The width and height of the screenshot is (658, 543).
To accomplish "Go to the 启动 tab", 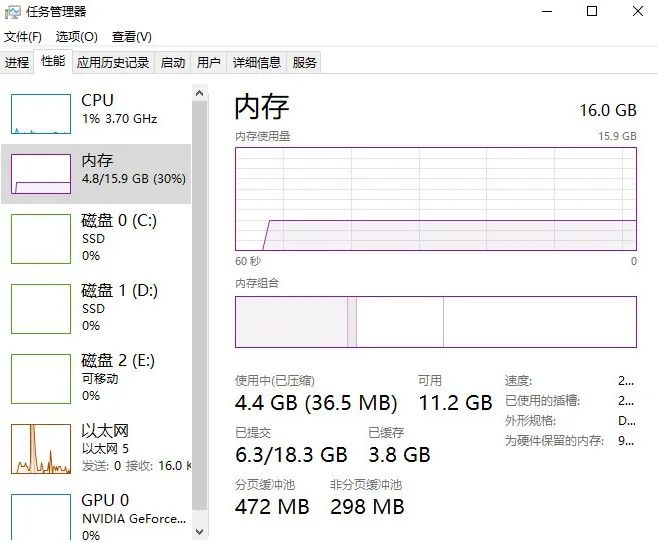I will 173,62.
